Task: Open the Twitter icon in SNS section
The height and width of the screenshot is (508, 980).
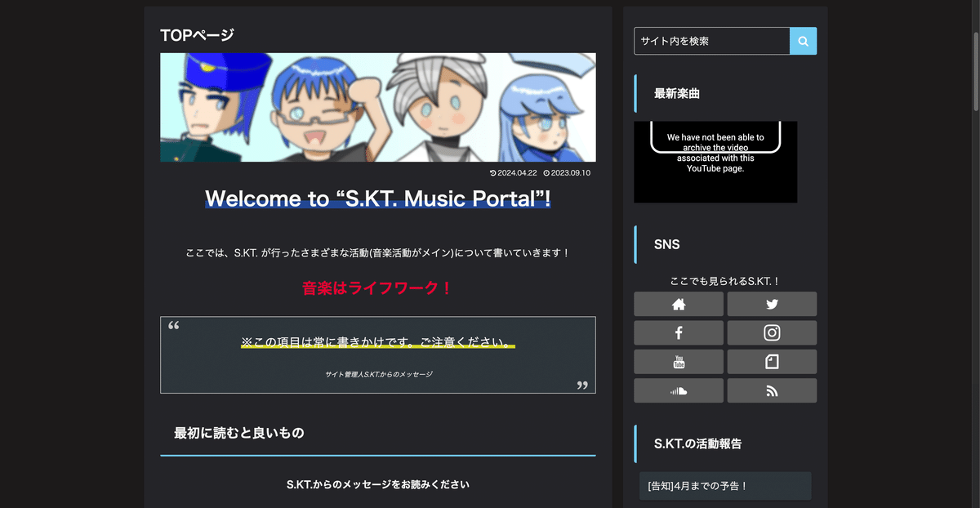Action: (771, 303)
